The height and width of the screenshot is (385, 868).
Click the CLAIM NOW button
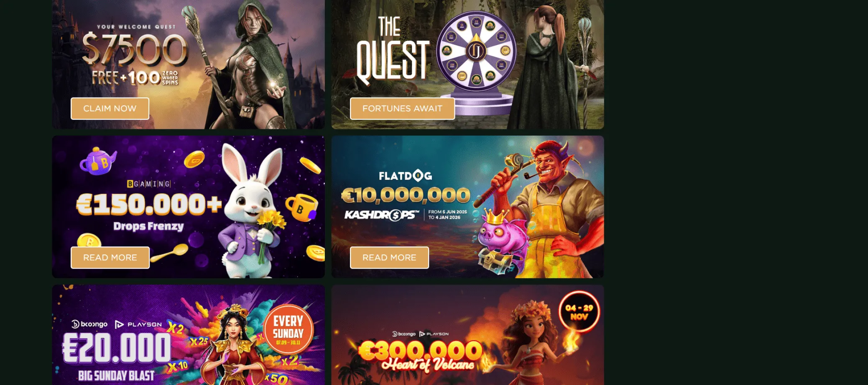(110, 108)
